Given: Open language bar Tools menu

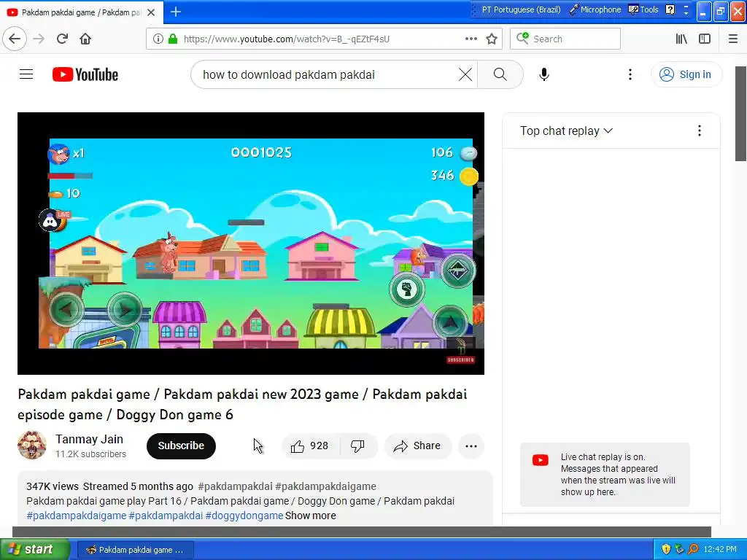Looking at the screenshot, I should point(643,9).
